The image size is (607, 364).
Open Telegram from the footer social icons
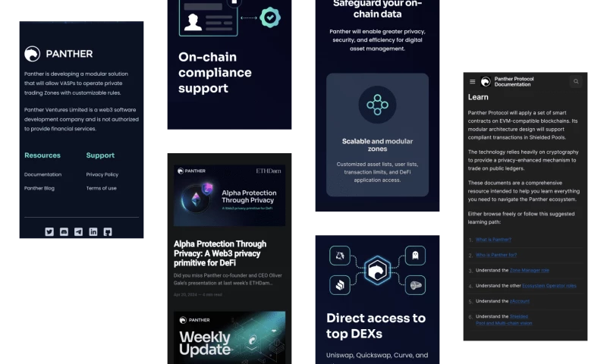pyautogui.click(x=79, y=232)
